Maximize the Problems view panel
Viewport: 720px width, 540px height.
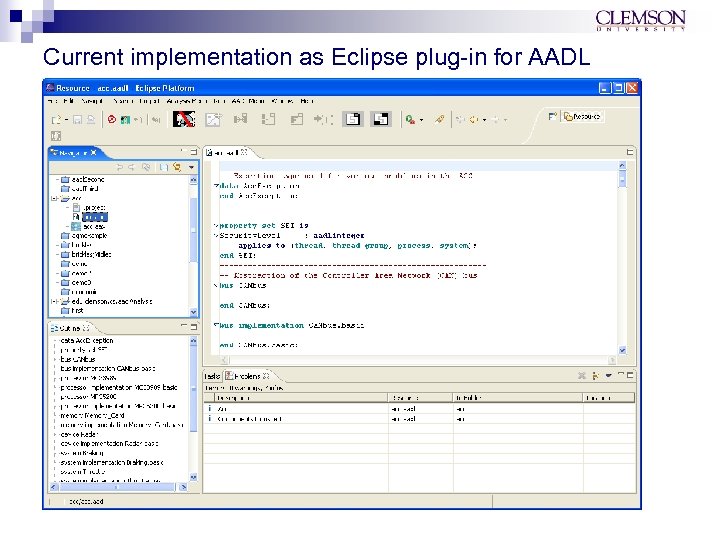click(x=630, y=375)
